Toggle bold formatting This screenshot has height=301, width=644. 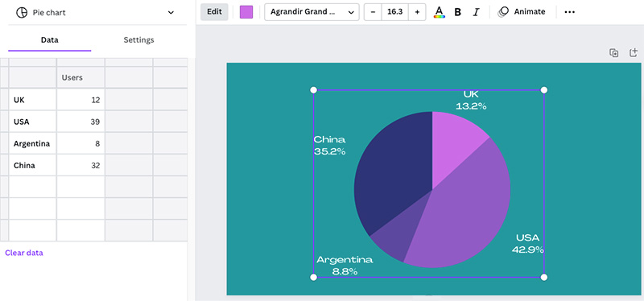(x=458, y=12)
